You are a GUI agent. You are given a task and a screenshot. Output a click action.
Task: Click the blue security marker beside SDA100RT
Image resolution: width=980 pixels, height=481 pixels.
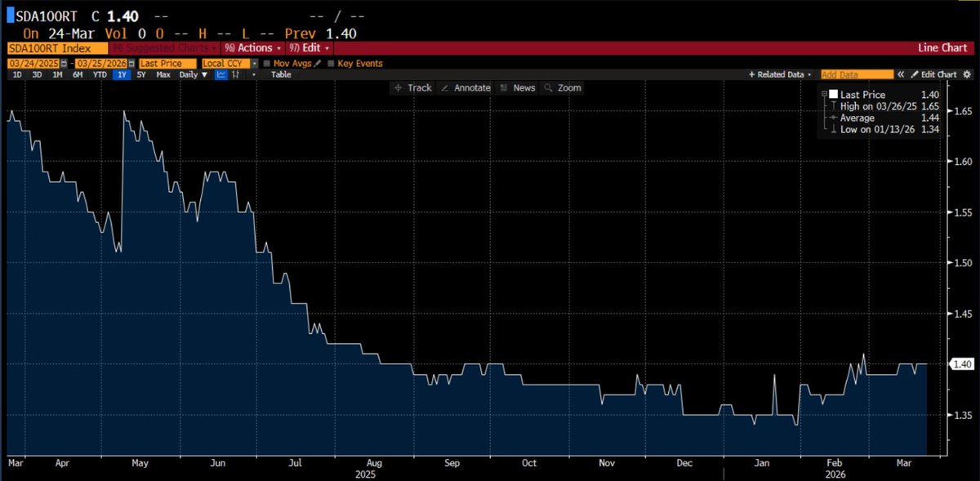pos(10,15)
